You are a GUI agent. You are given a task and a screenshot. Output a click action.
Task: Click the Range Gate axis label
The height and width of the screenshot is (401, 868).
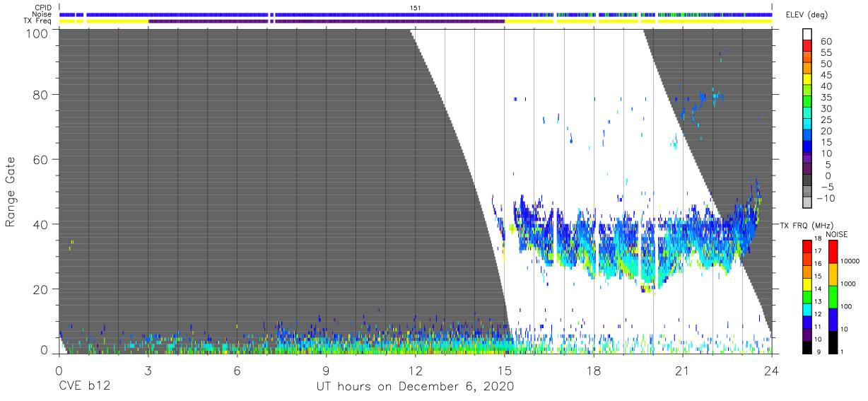[x=11, y=192]
